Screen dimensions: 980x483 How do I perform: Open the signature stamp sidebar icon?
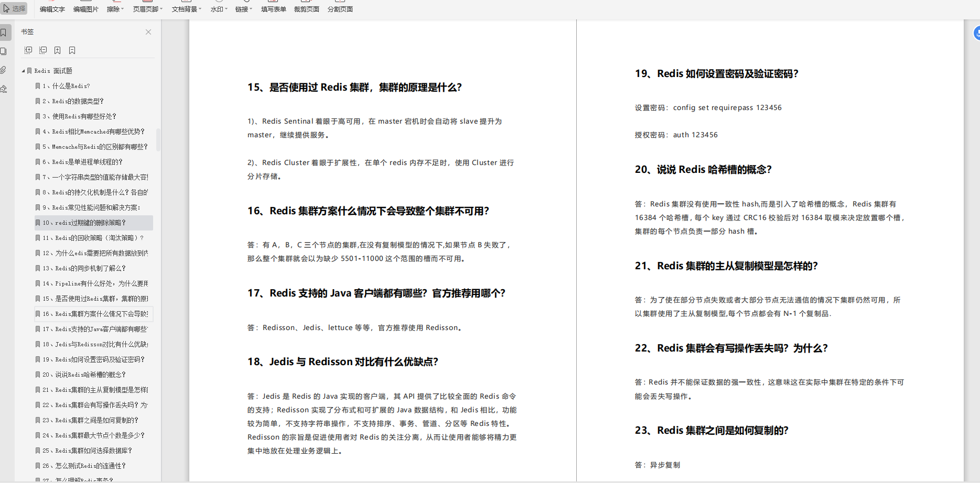4,89
